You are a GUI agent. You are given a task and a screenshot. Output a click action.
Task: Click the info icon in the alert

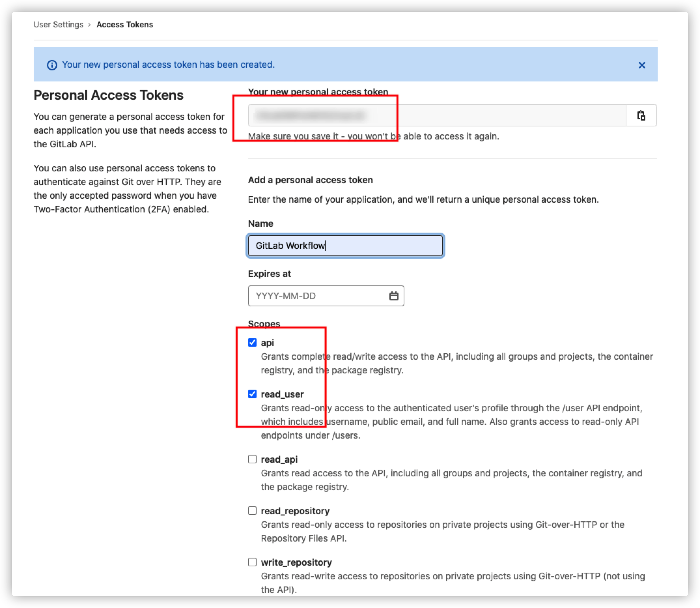[52, 65]
